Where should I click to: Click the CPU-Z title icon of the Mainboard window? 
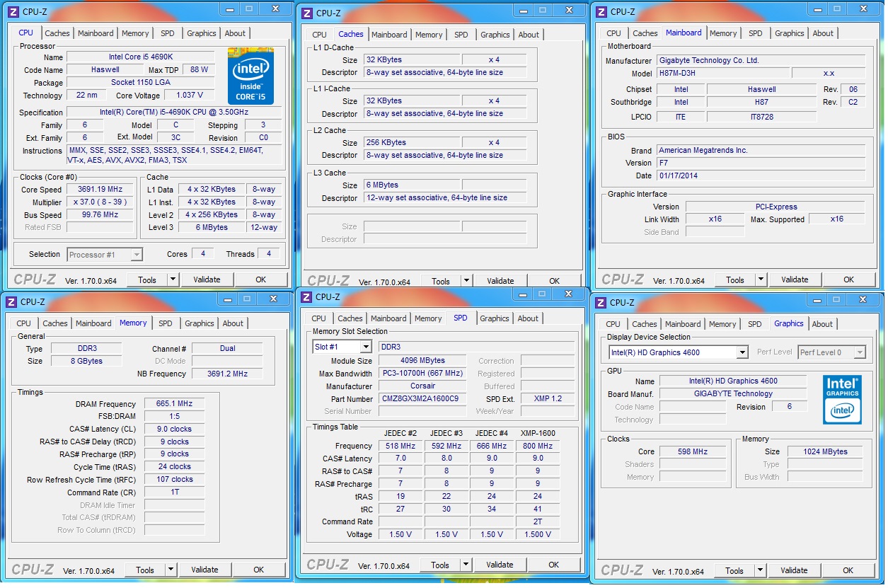pos(601,11)
